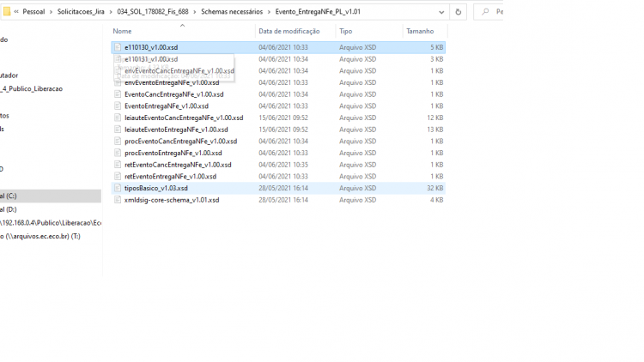Click into the search box
Viewport: 644px width, 362px height.
[x=489, y=12]
